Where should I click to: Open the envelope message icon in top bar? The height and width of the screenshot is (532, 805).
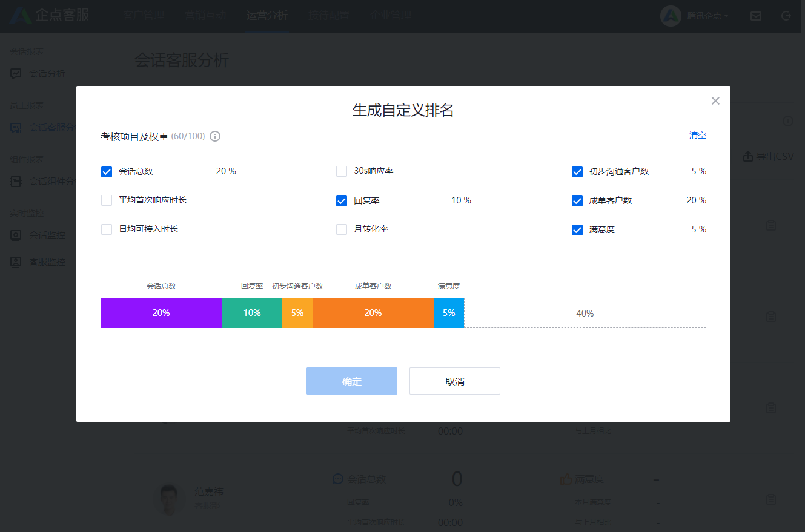point(755,16)
